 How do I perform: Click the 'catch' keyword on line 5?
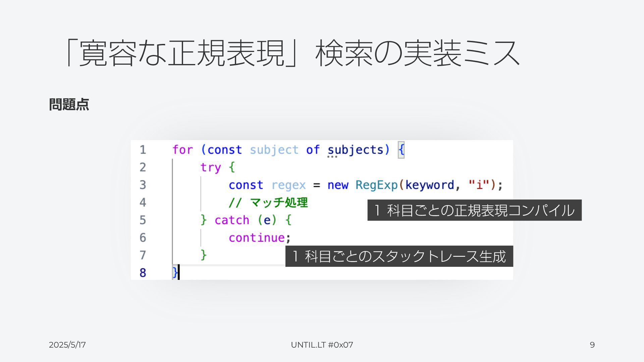click(232, 220)
